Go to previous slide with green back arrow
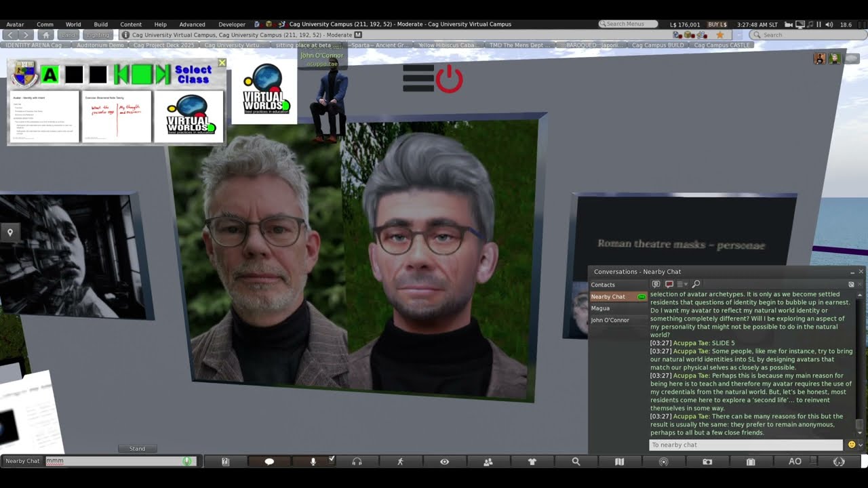This screenshot has height=488, width=868. (x=121, y=75)
